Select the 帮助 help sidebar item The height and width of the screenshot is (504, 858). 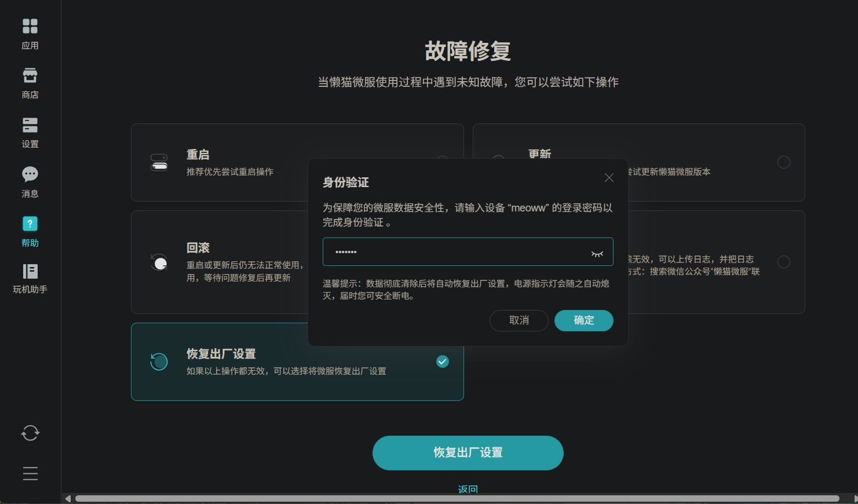pos(30,231)
